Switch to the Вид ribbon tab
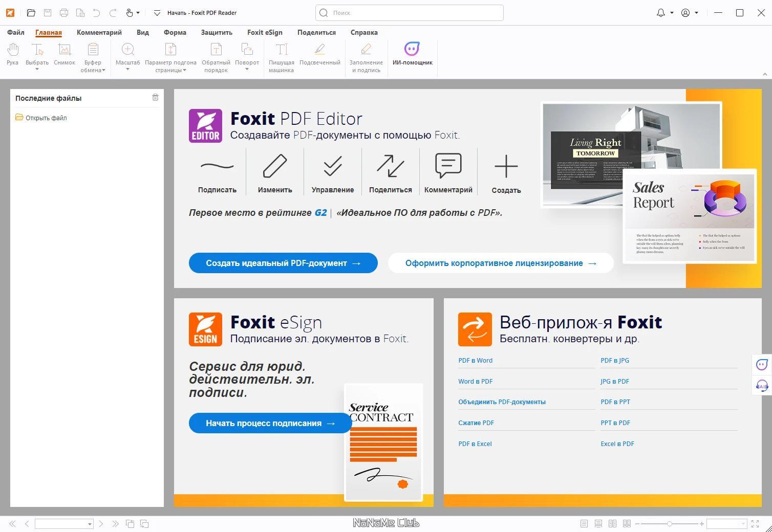The width and height of the screenshot is (772, 532). point(143,32)
